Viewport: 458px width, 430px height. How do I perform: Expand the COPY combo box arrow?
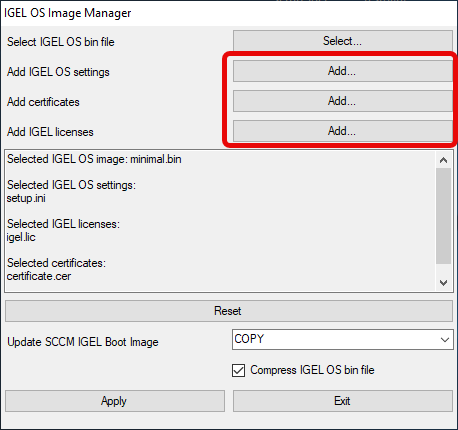[445, 340]
